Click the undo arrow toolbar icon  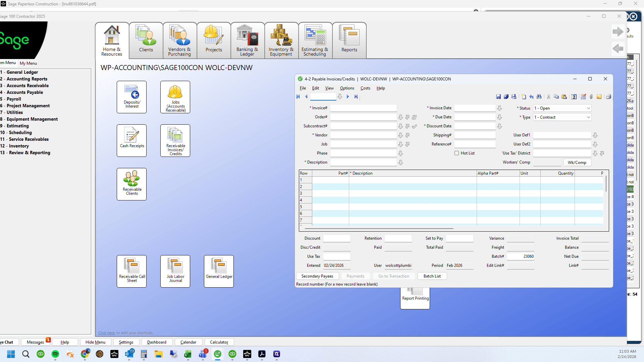(531, 97)
